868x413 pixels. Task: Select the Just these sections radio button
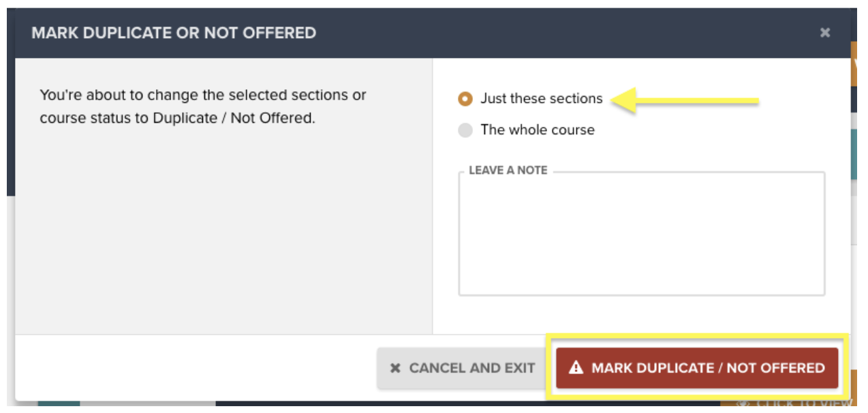(x=465, y=99)
